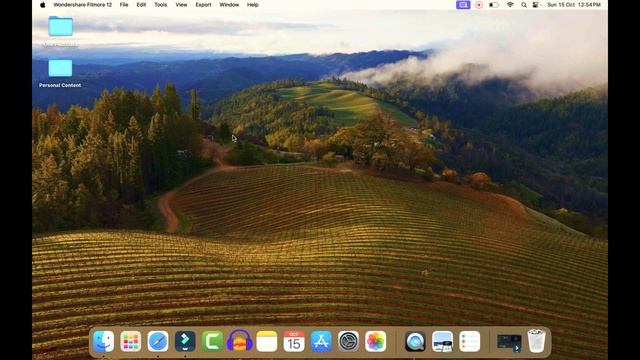Viewport: 640px width, 360px height.
Task: Open the Help menu
Action: [x=253, y=5]
